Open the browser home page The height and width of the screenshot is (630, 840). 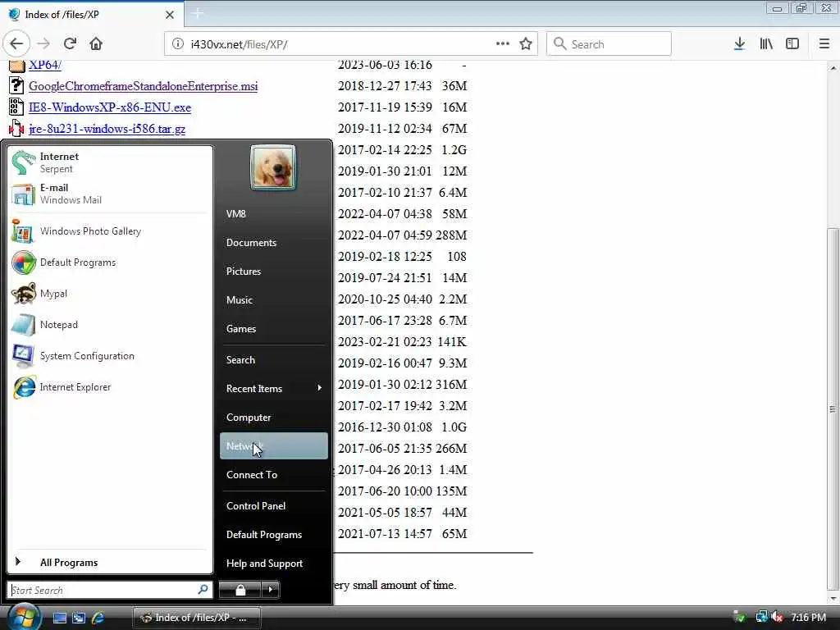96,43
